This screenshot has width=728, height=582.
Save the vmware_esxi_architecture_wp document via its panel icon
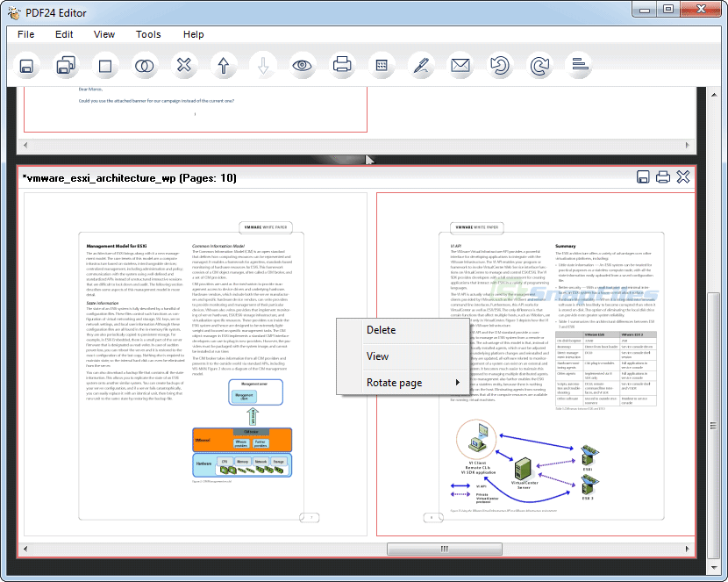pos(643,177)
